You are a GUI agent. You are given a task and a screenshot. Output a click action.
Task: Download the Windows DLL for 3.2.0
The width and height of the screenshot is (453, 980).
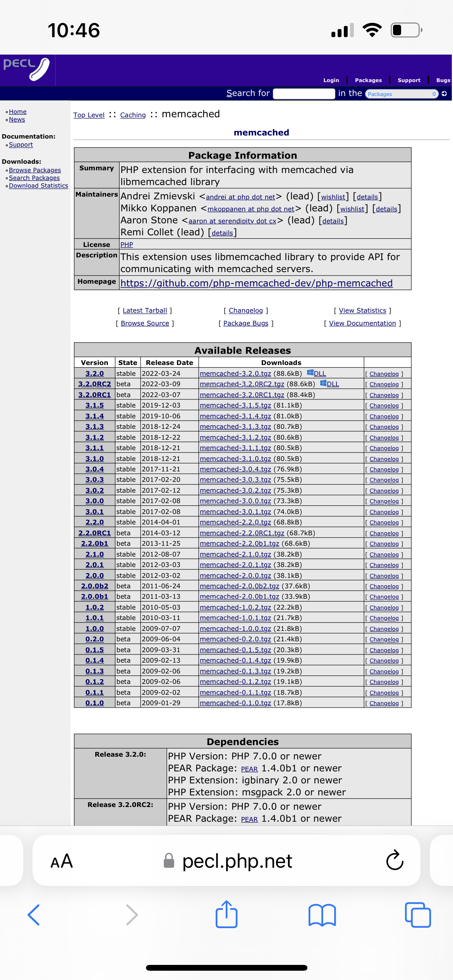tap(319, 373)
